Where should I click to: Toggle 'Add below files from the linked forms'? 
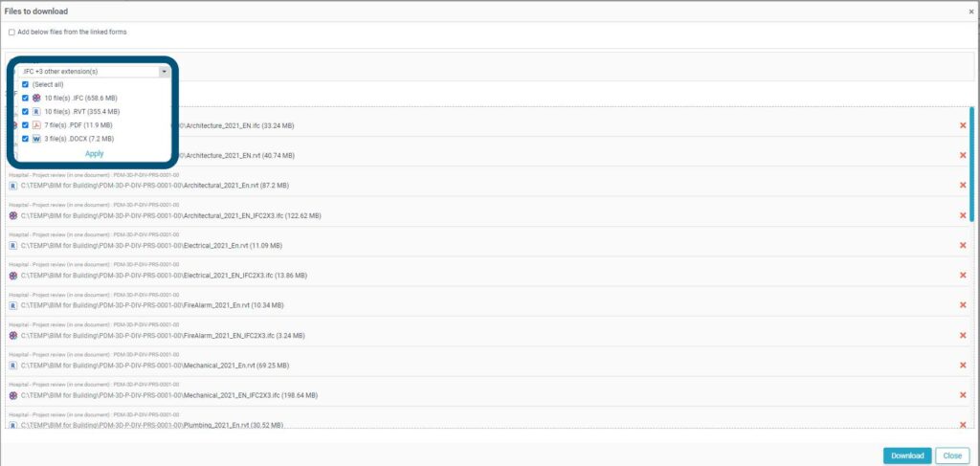[11, 33]
